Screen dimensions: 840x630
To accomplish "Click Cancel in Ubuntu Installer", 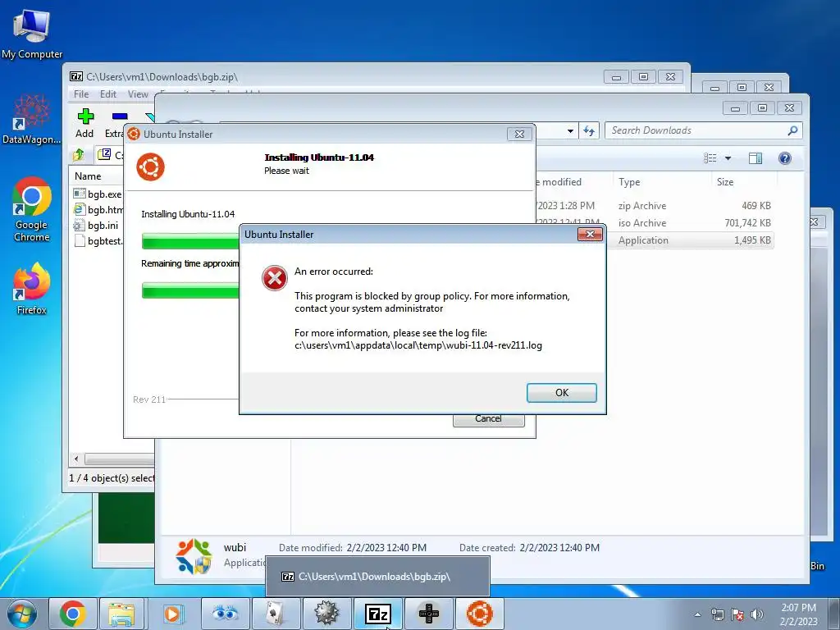I will coord(488,419).
